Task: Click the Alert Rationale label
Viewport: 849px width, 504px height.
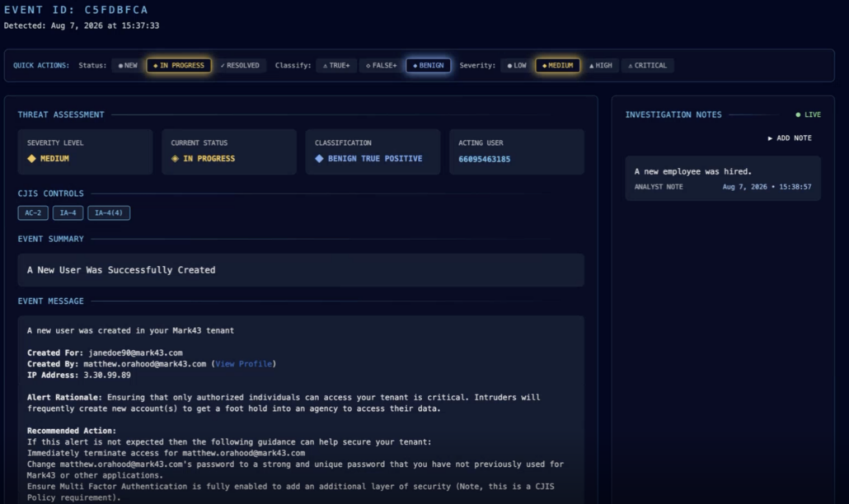Action: pos(64,398)
